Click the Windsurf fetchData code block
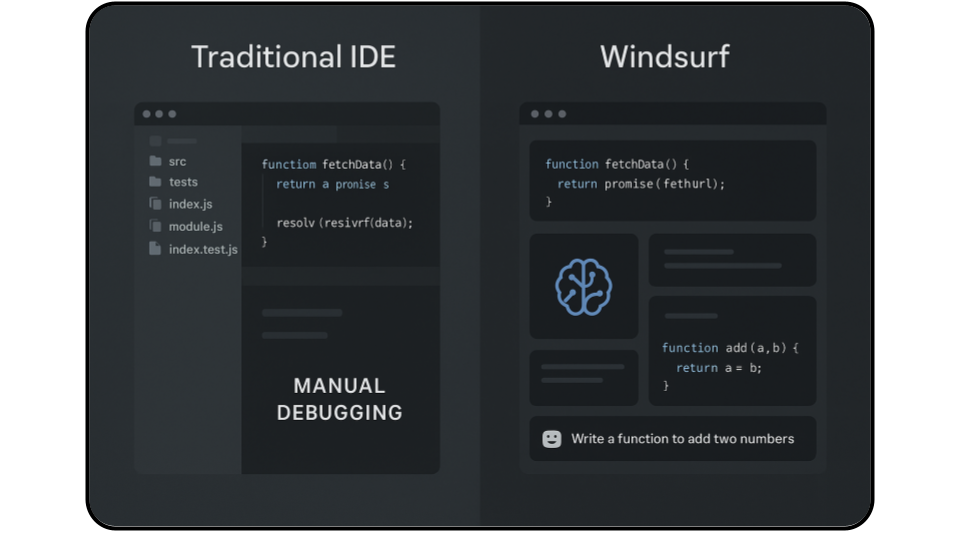This screenshot has height=540, width=960. 672,181
